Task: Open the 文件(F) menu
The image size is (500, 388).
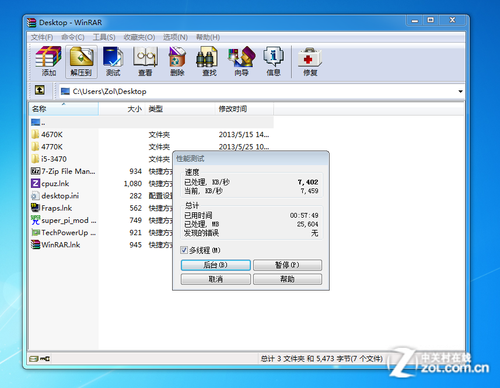Action: 42,37
